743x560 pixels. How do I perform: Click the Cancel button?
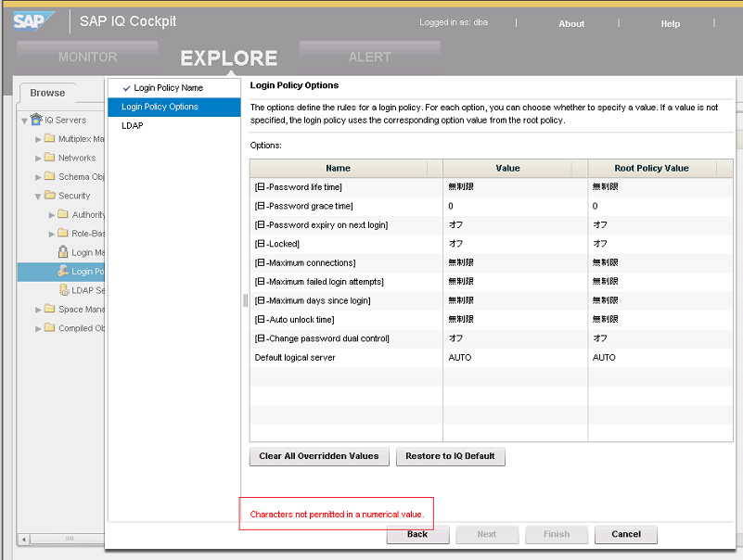[x=626, y=534]
